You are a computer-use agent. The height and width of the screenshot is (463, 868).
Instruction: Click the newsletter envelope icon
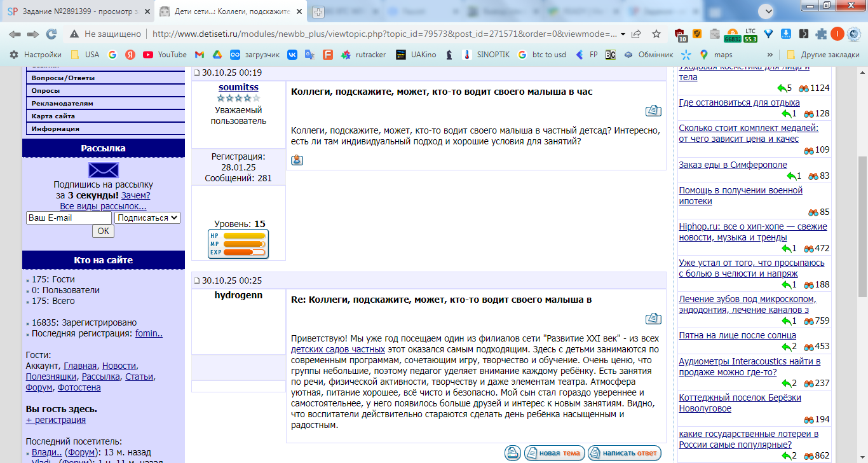[104, 170]
